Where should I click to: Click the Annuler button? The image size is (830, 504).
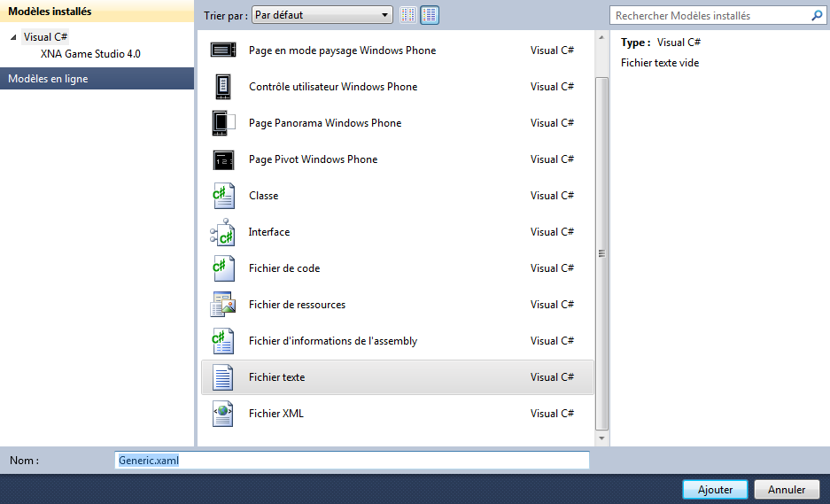coord(787,490)
